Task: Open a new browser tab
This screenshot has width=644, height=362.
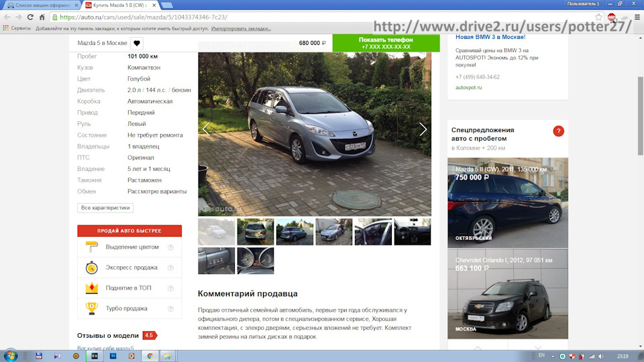Action: [167, 5]
